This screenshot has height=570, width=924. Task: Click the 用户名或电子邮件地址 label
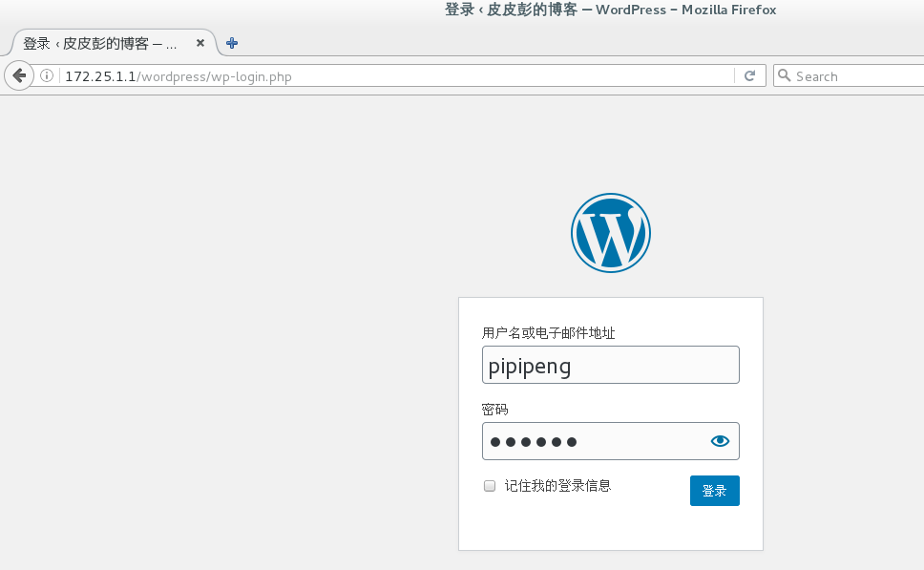tap(548, 333)
